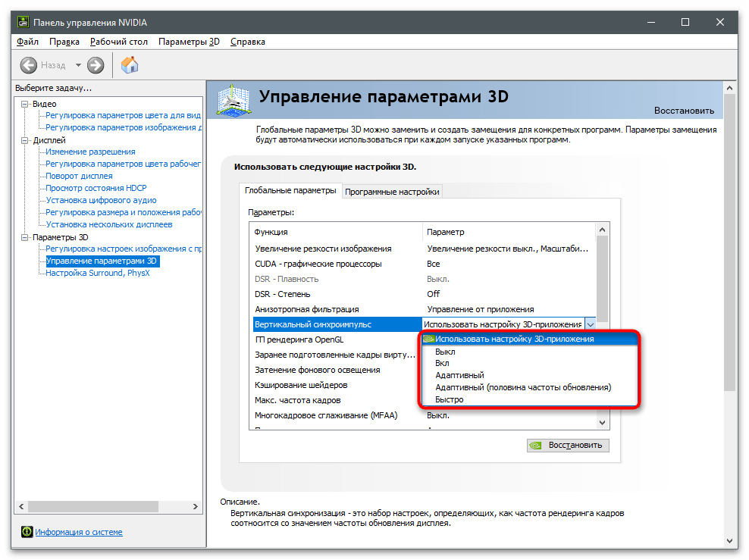Click settings list scrollbar up arrow
This screenshot has height=560, width=749.
(603, 230)
